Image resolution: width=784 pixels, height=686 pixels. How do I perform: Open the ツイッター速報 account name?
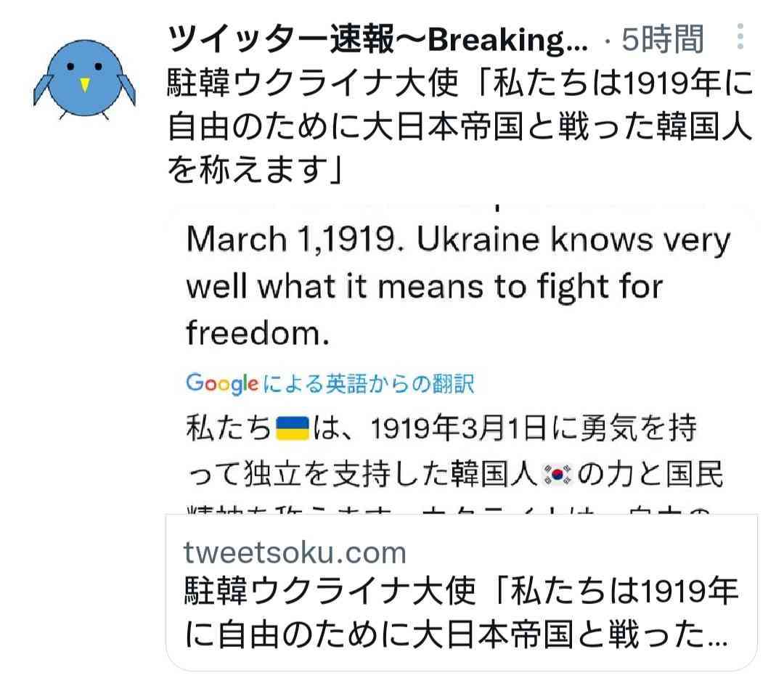click(x=378, y=39)
